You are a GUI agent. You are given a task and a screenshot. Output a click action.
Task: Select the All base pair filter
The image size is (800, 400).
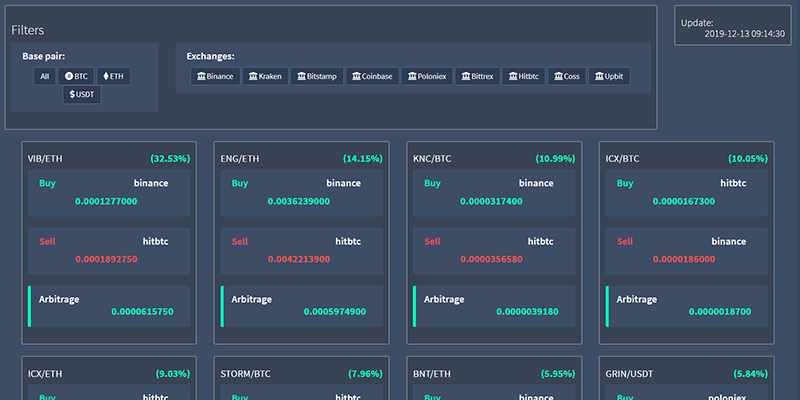coord(44,77)
